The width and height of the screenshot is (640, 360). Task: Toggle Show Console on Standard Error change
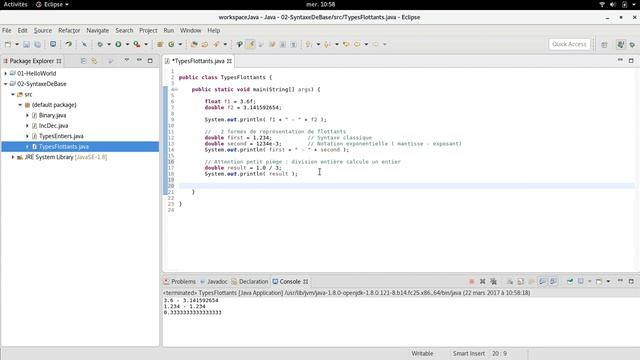pos(553,282)
